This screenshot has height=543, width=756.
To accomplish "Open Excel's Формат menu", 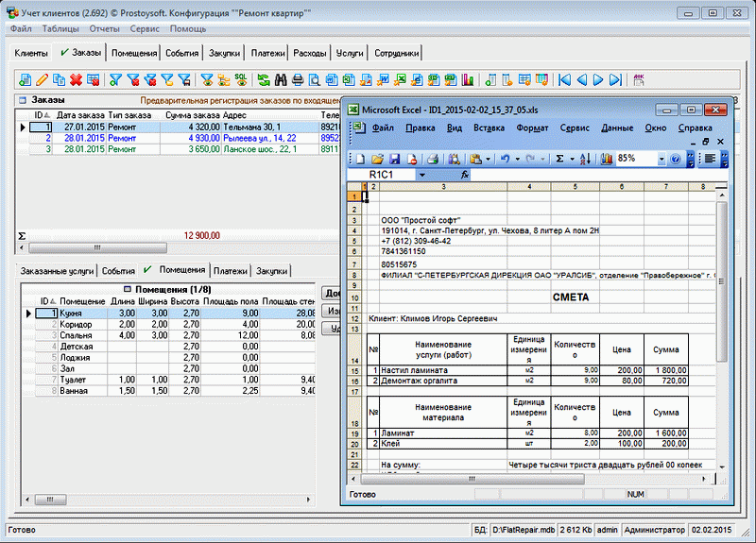I will click(x=532, y=127).
